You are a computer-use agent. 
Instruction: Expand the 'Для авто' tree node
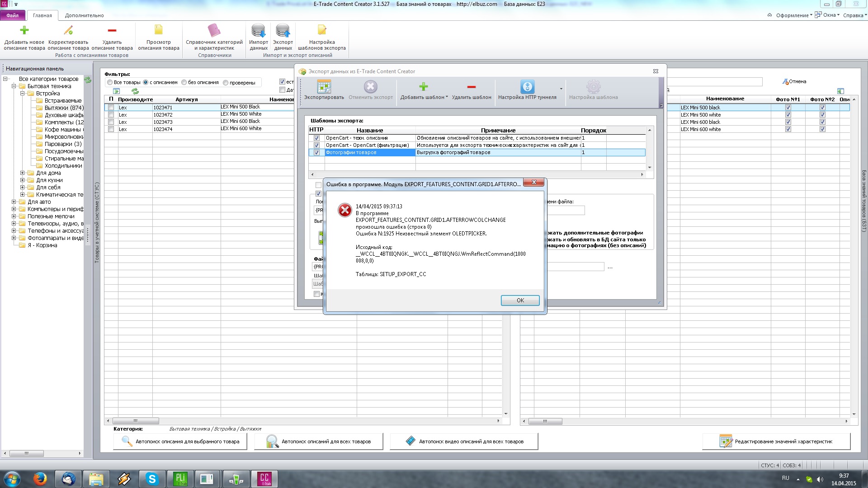click(14, 202)
